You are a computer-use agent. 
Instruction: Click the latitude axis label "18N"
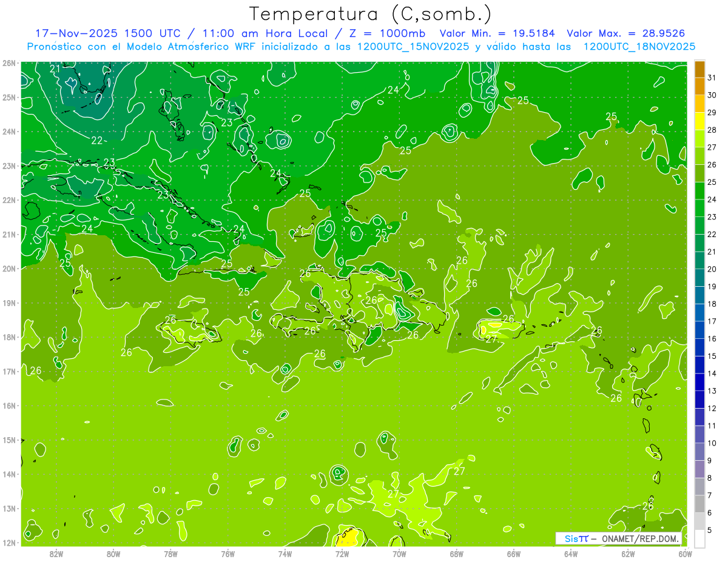9,337
